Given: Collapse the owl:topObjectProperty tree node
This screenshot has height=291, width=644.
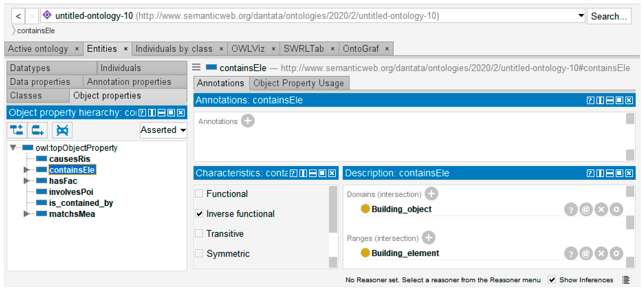Looking at the screenshot, I should [13, 148].
